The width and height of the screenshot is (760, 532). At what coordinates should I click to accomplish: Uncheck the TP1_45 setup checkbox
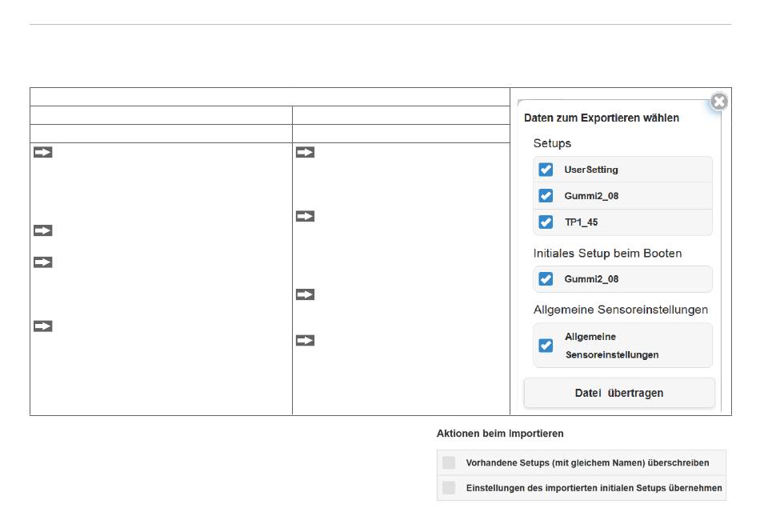point(546,222)
